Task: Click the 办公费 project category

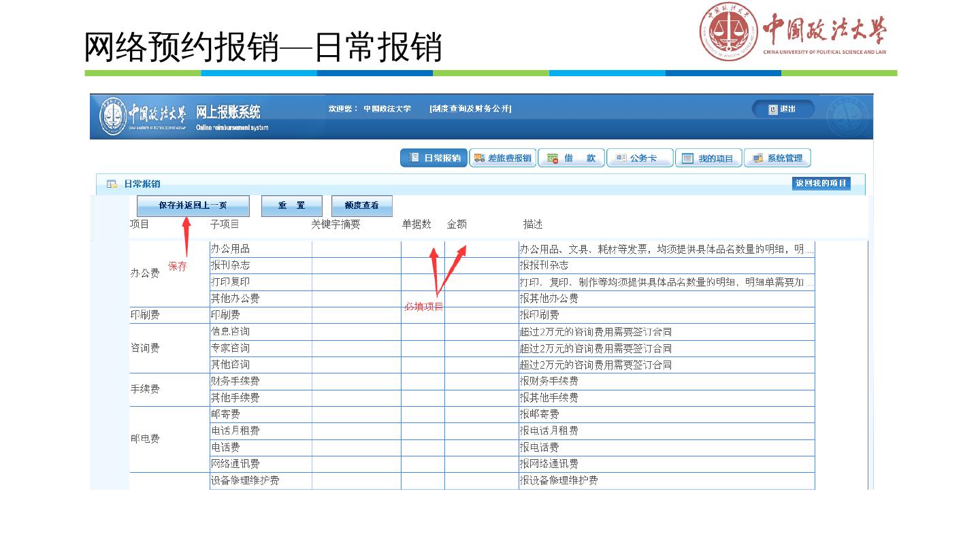Action: tap(145, 273)
